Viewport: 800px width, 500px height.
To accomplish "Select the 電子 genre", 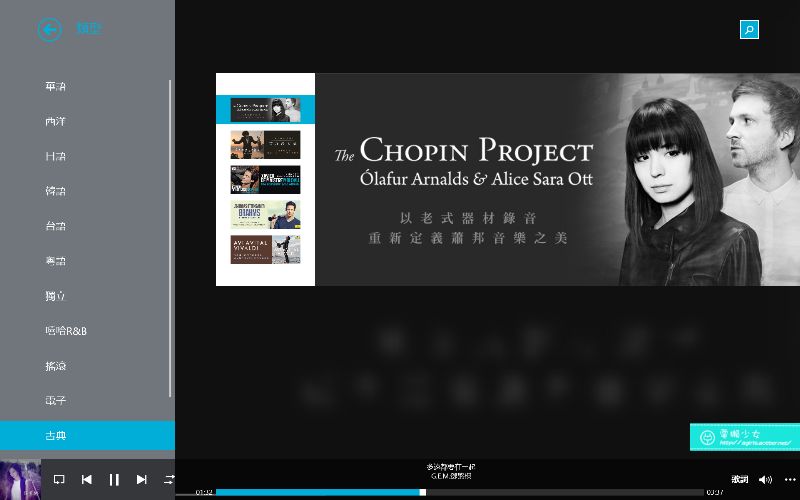I will 55,401.
